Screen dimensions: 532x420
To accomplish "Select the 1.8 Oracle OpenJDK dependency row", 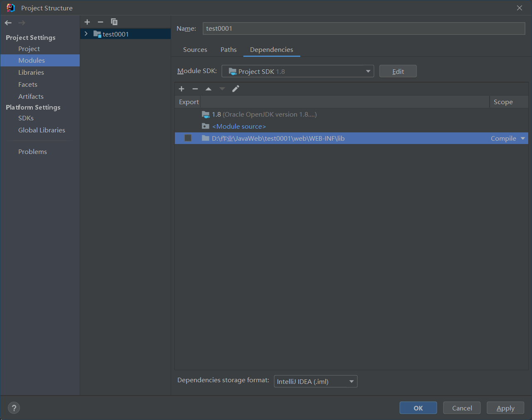I will [x=351, y=115].
